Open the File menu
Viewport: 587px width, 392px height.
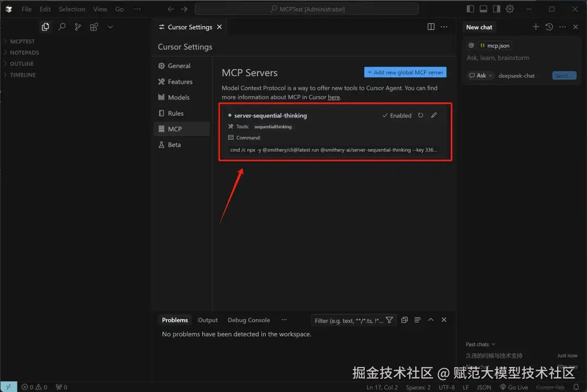(27, 9)
